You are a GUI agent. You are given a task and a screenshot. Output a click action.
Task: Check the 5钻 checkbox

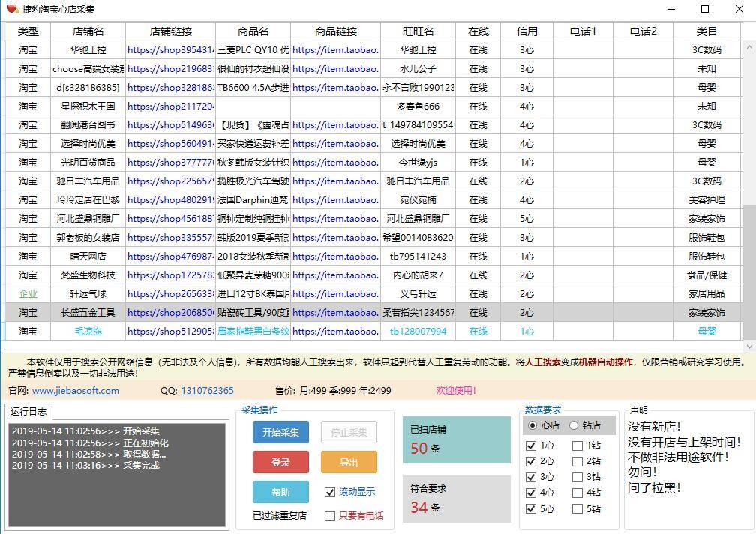click(577, 509)
